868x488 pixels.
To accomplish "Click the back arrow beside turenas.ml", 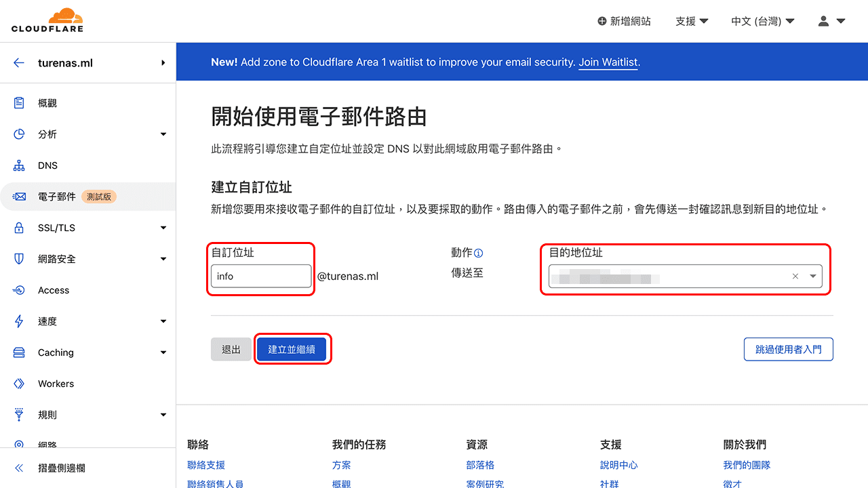I will tap(18, 62).
